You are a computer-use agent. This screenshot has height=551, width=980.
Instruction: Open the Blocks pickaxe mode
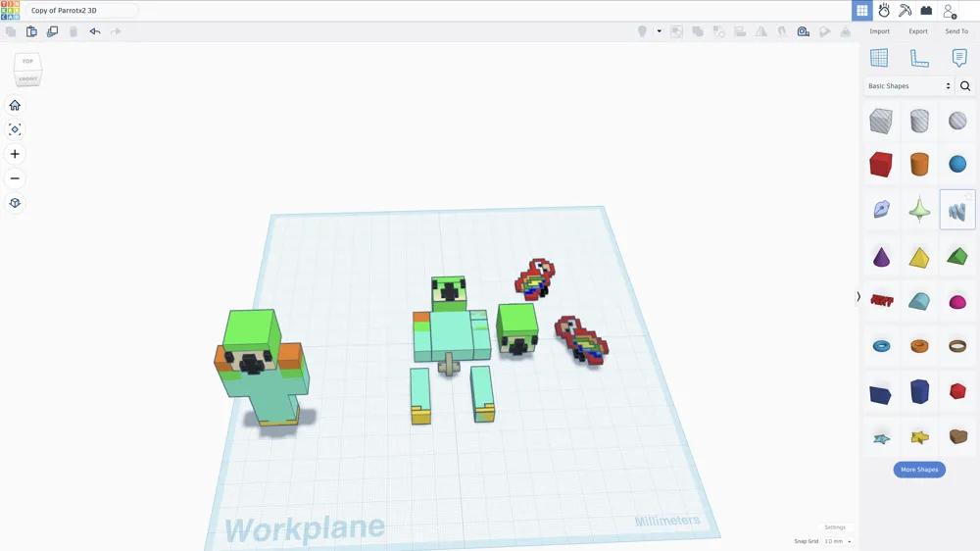905,10
